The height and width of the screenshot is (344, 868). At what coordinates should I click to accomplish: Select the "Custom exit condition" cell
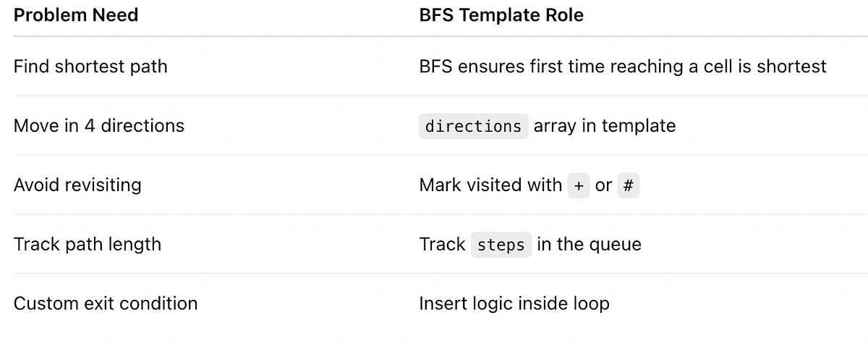tap(106, 303)
